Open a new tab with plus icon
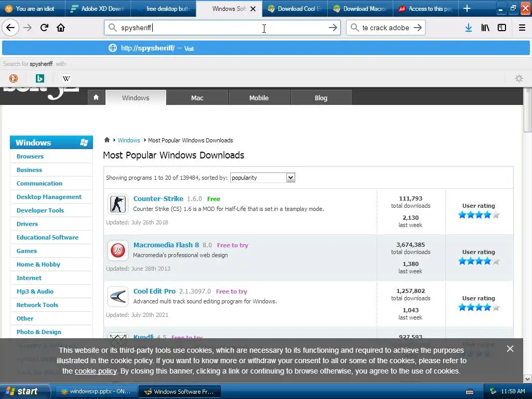 467,8
